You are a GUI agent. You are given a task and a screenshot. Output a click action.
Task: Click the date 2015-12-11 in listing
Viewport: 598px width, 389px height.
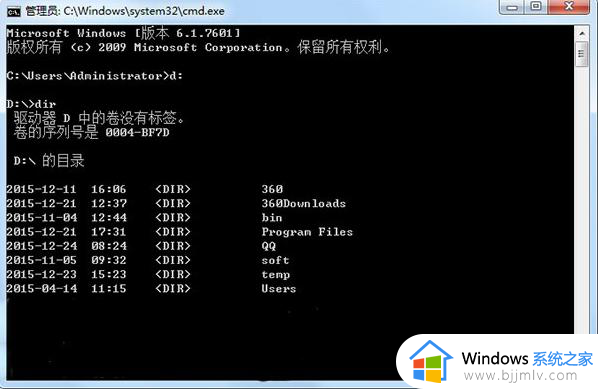pyautogui.click(x=41, y=189)
